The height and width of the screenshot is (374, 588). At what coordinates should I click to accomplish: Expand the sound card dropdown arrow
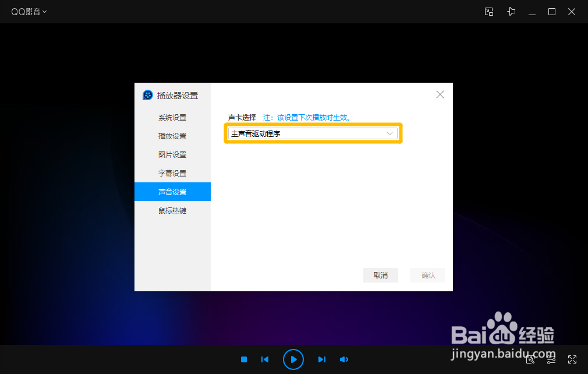[389, 133]
